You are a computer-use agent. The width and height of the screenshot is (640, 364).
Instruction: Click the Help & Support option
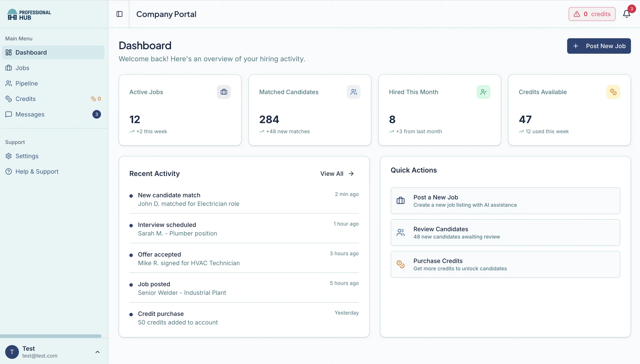pyautogui.click(x=37, y=171)
